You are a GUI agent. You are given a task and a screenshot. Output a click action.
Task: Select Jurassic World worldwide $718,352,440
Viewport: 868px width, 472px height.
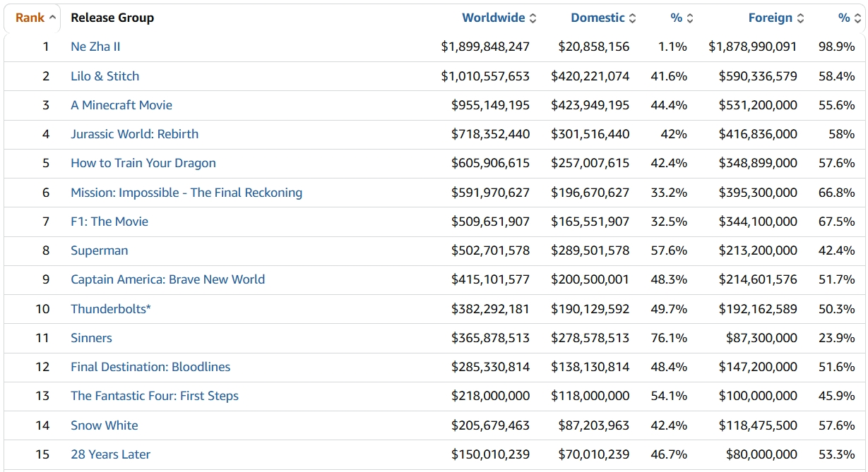491,134
